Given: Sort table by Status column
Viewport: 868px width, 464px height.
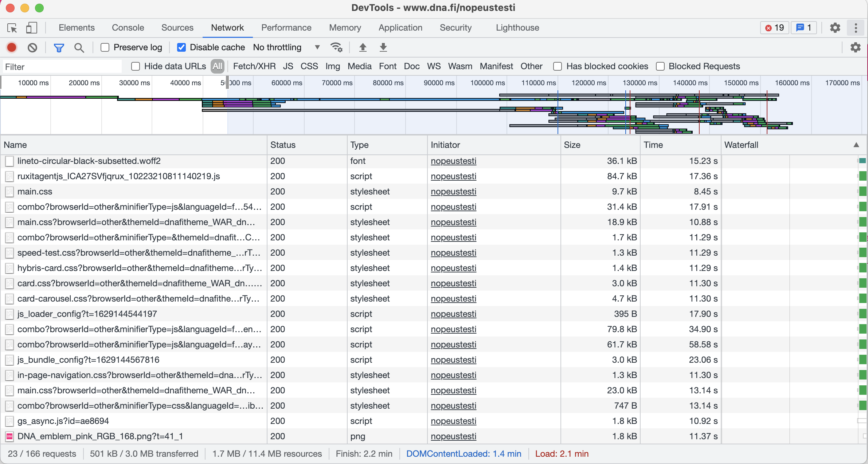Looking at the screenshot, I should tap(307, 145).
